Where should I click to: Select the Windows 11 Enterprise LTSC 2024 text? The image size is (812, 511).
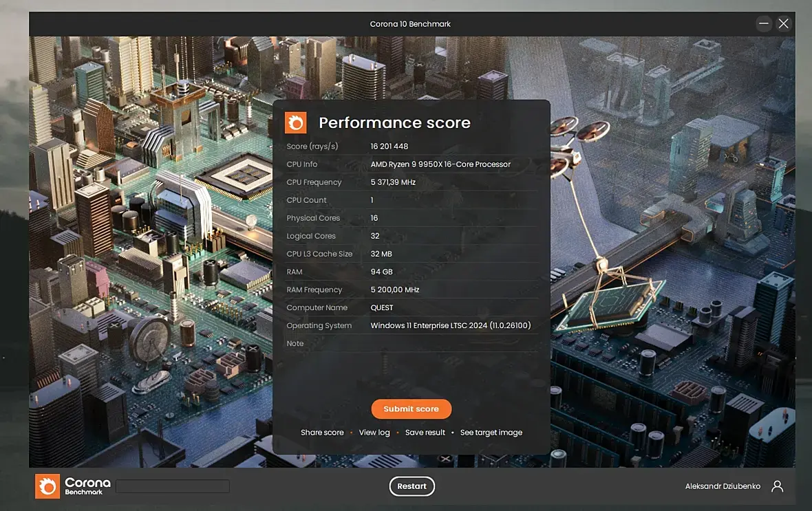(451, 326)
